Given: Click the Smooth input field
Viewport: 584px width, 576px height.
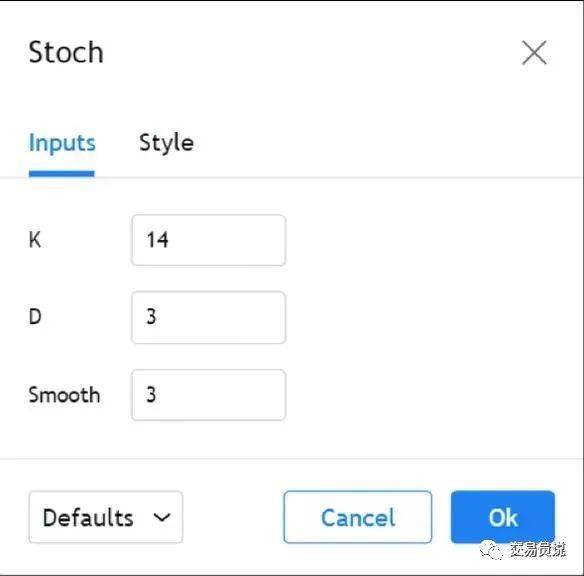Looking at the screenshot, I should tap(209, 395).
